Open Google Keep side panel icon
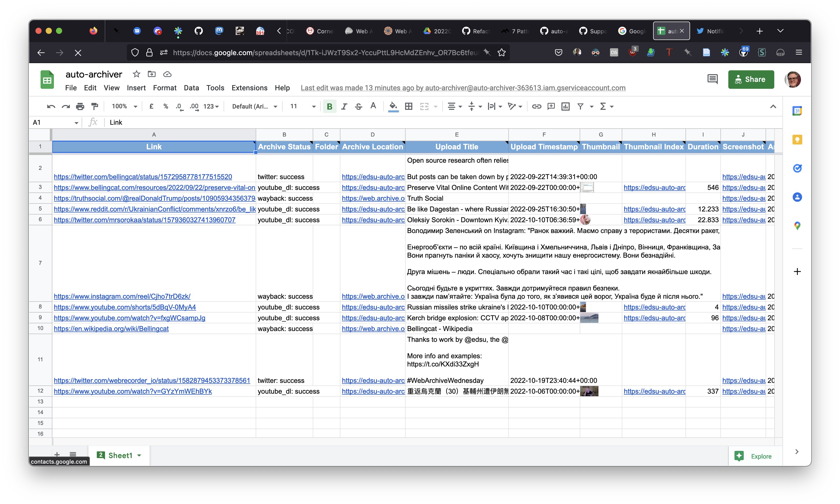Screen dimensions: 840x504 [x=797, y=140]
